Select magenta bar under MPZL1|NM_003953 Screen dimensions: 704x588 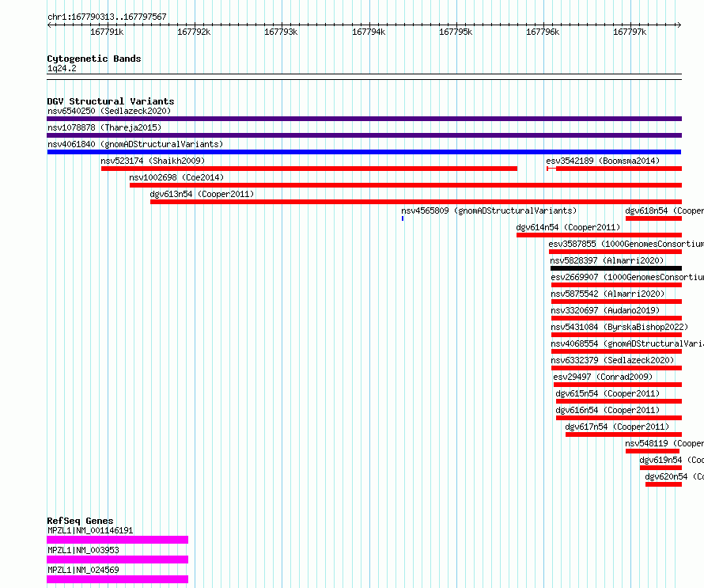point(118,560)
